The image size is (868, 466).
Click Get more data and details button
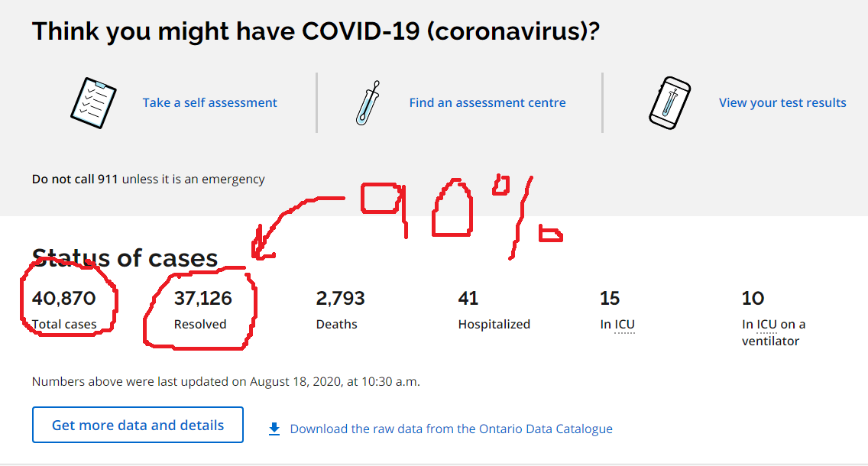(138, 425)
